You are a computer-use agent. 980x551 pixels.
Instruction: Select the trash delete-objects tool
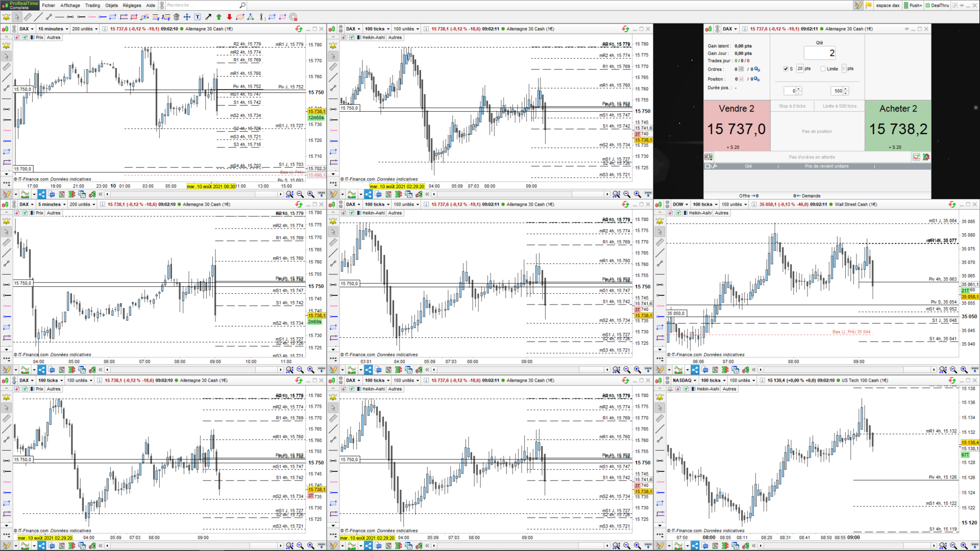coord(177,17)
